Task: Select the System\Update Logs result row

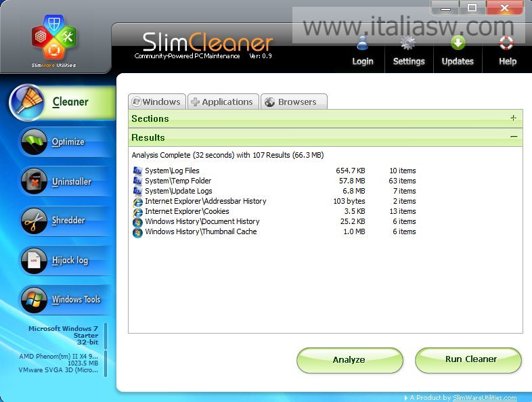Action: [275, 191]
